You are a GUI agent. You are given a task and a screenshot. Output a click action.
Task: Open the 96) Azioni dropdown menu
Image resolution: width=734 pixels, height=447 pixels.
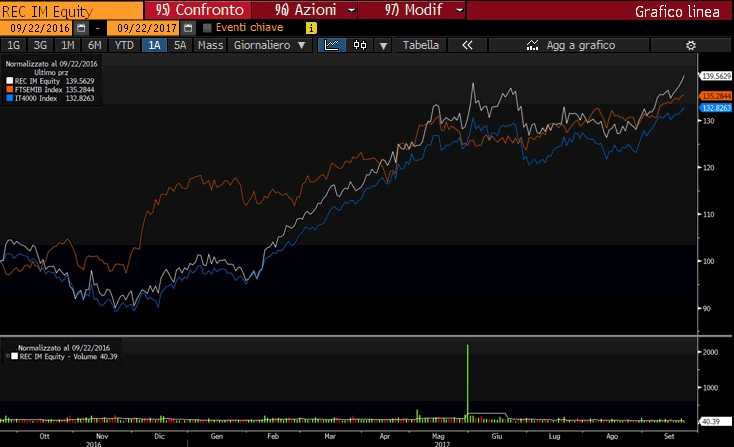click(315, 10)
